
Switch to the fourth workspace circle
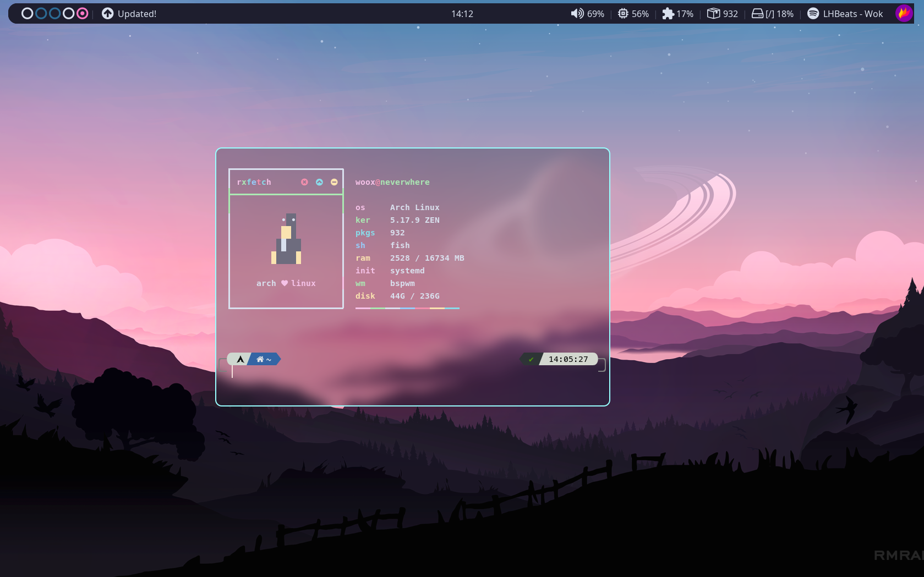(x=68, y=13)
